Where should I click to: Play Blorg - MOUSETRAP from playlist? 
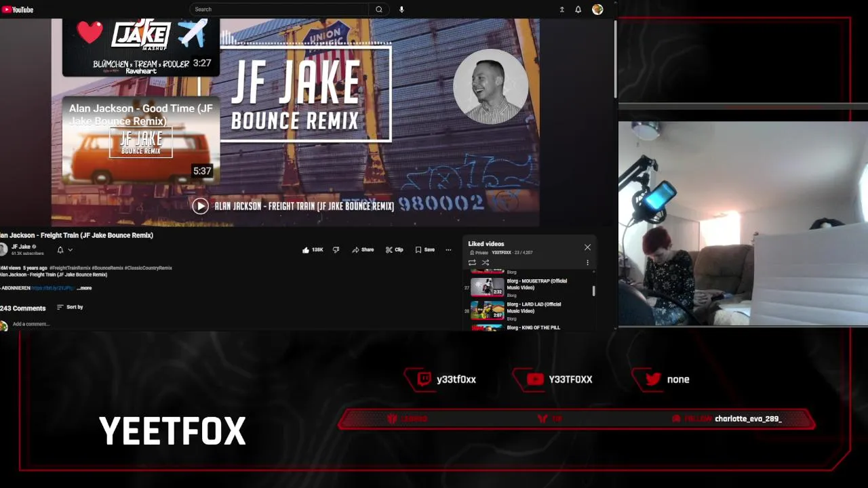pyautogui.click(x=529, y=287)
